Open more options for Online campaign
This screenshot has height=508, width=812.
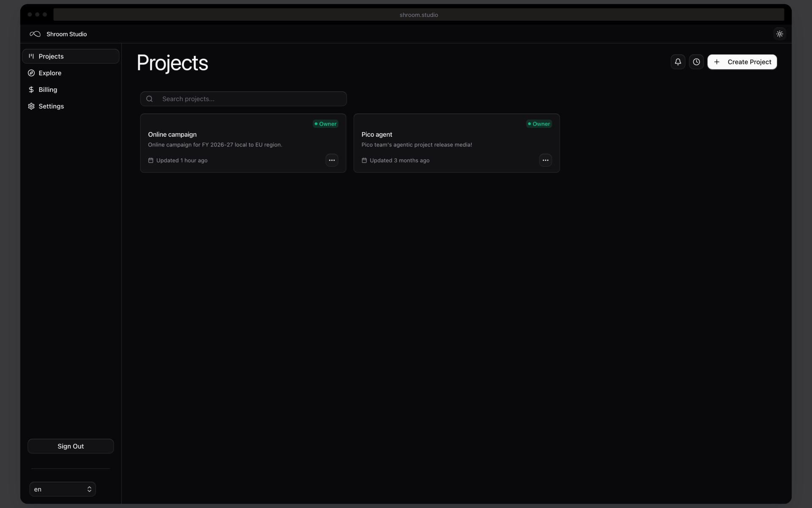coord(332,160)
